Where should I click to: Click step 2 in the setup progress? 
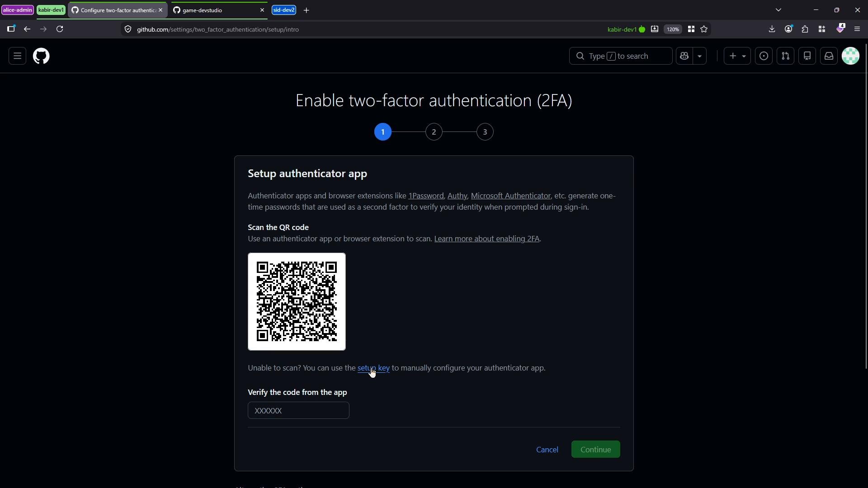(434, 132)
